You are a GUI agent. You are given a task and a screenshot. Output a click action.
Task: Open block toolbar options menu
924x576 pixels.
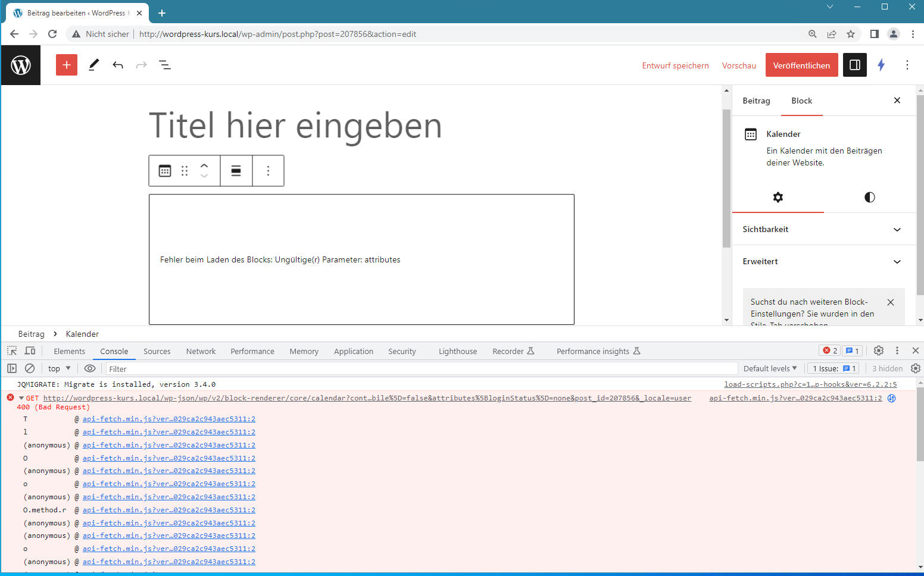pyautogui.click(x=269, y=171)
